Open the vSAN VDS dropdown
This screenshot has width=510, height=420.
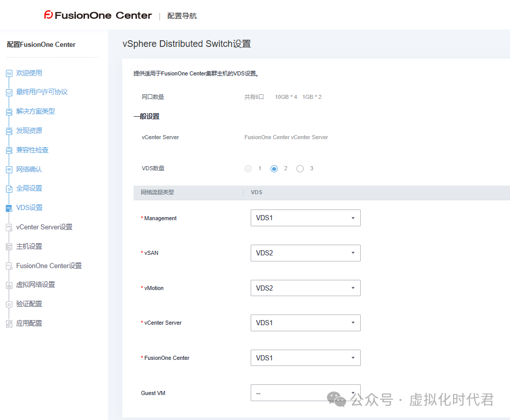[x=305, y=253]
